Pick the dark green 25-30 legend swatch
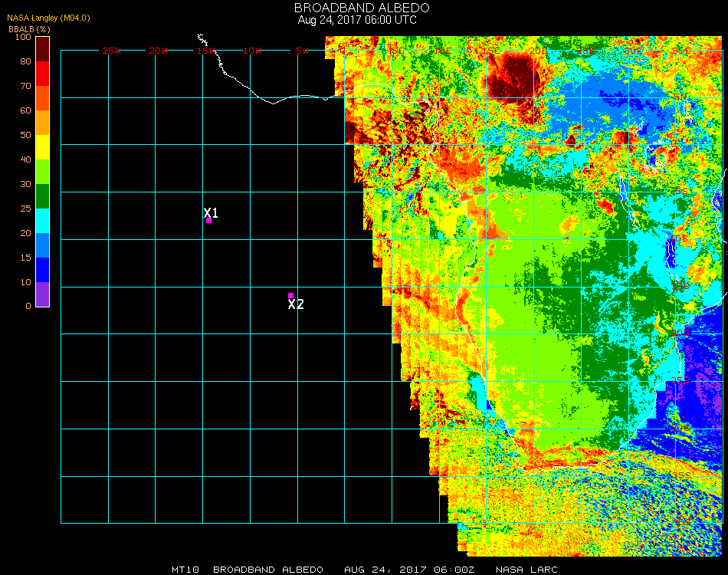 click(x=42, y=196)
